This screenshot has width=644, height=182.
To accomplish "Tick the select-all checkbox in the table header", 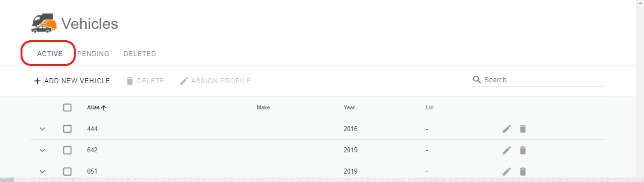I will (67, 107).
